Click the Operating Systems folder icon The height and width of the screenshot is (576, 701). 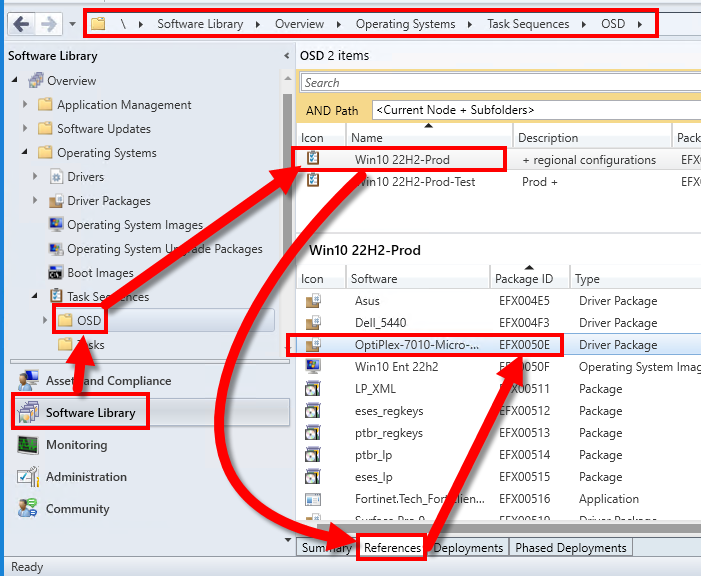click(x=45, y=152)
